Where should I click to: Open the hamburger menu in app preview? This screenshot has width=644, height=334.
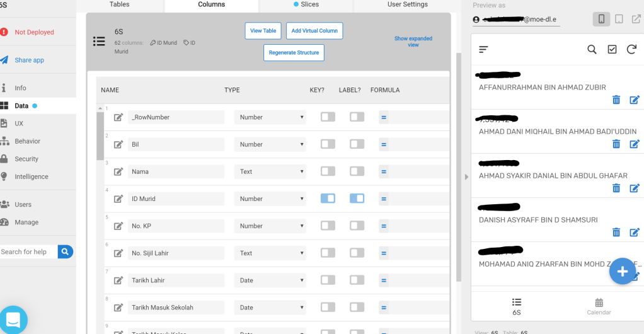click(x=483, y=49)
